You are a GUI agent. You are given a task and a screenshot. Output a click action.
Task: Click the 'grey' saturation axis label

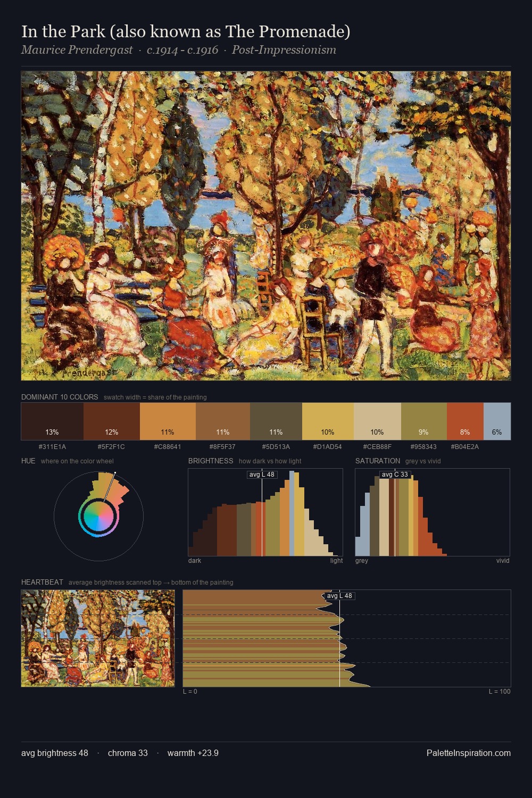click(362, 561)
